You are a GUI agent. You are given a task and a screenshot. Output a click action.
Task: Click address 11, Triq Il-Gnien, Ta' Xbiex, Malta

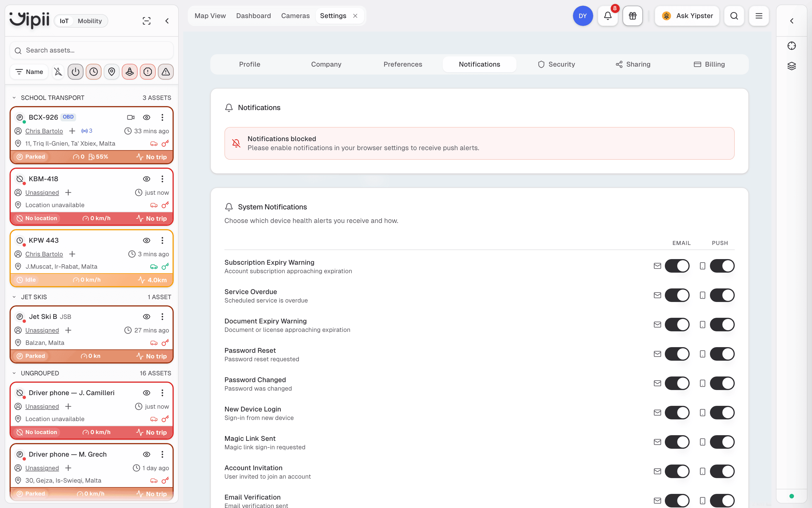pos(70,143)
